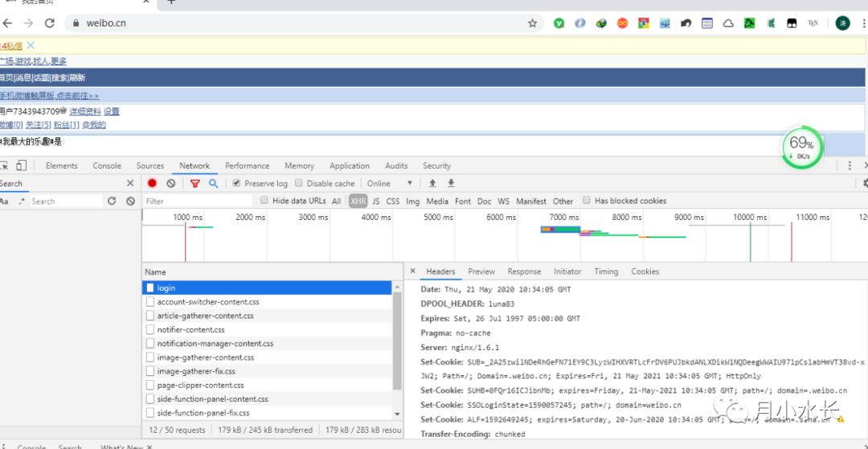Screen dimensions: 868x449
Task: Tick checkbox beside page-clipper-content.css
Action: [149, 385]
